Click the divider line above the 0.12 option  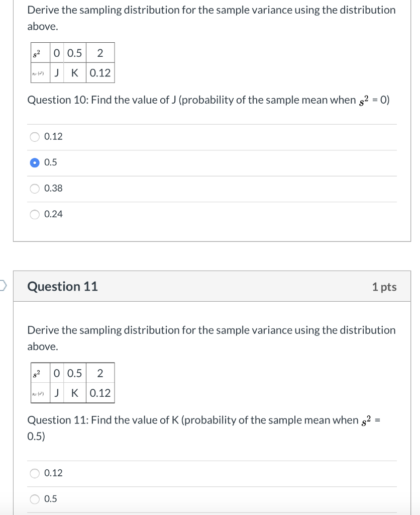(211, 123)
